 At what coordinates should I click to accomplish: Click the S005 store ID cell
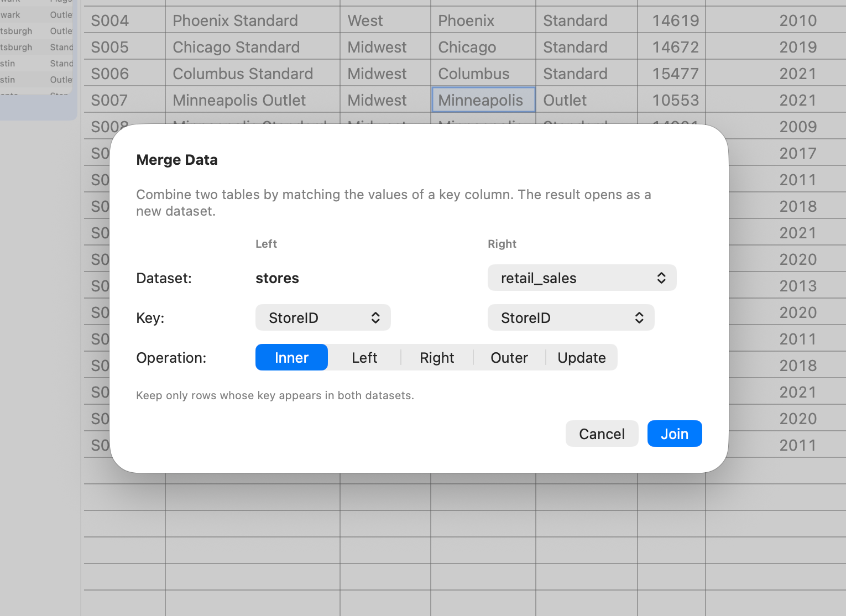pos(124,47)
